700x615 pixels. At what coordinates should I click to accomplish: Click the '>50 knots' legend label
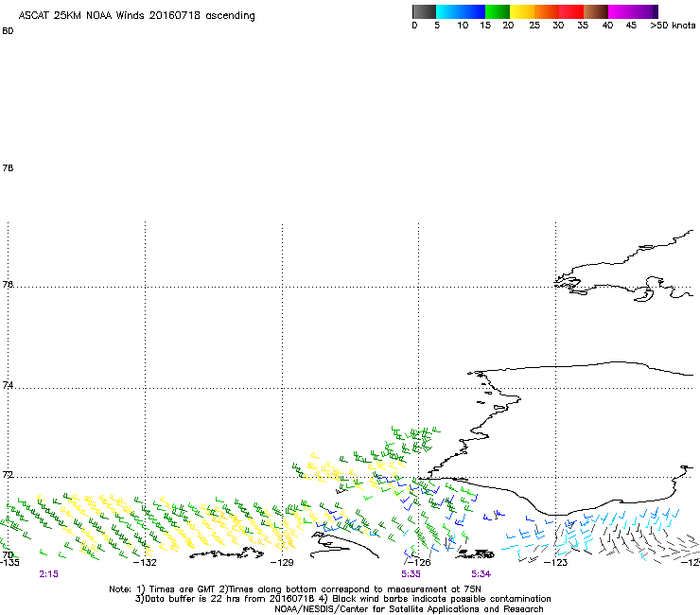[x=673, y=26]
